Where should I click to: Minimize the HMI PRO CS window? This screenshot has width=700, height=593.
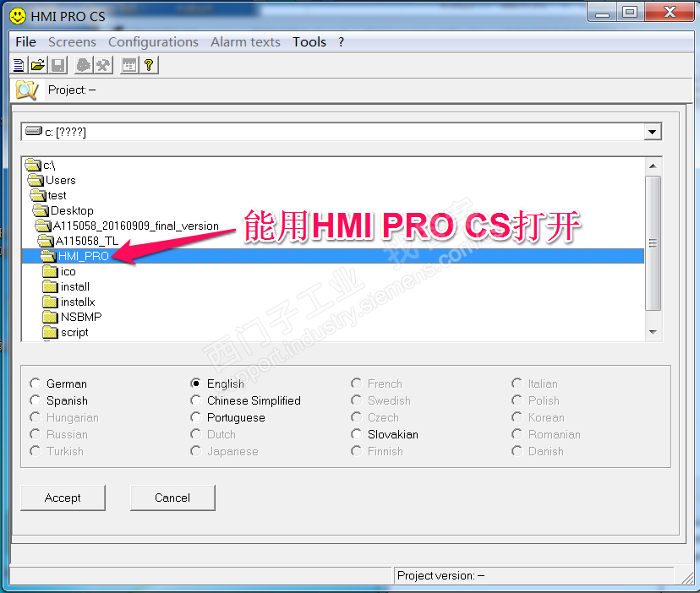602,12
